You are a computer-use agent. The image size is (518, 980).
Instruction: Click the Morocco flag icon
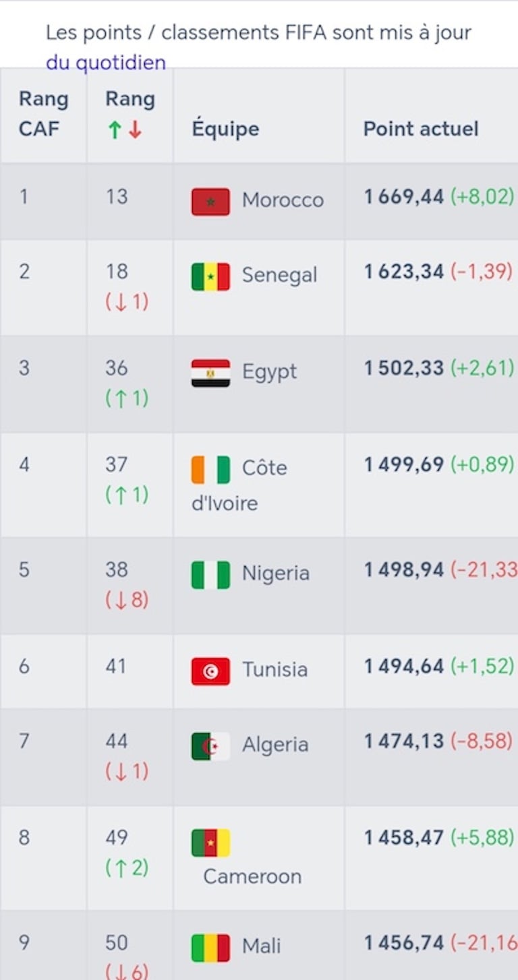pos(210,202)
